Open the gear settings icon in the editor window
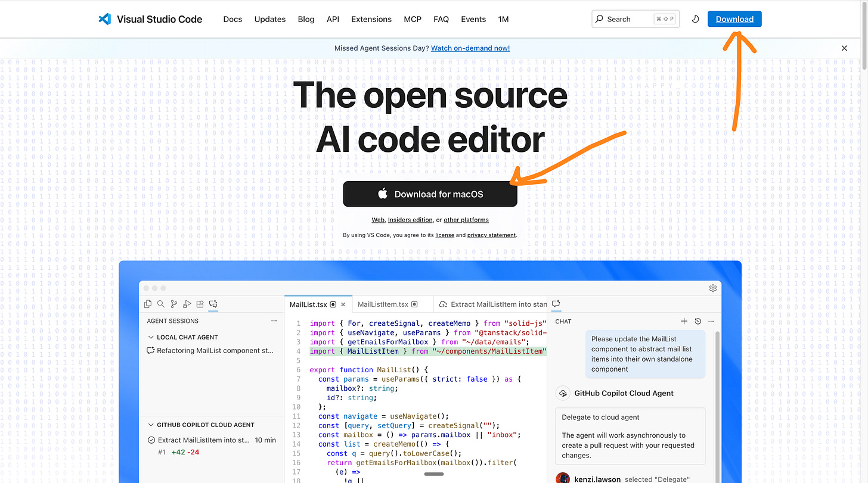This screenshot has width=868, height=483. click(x=713, y=288)
